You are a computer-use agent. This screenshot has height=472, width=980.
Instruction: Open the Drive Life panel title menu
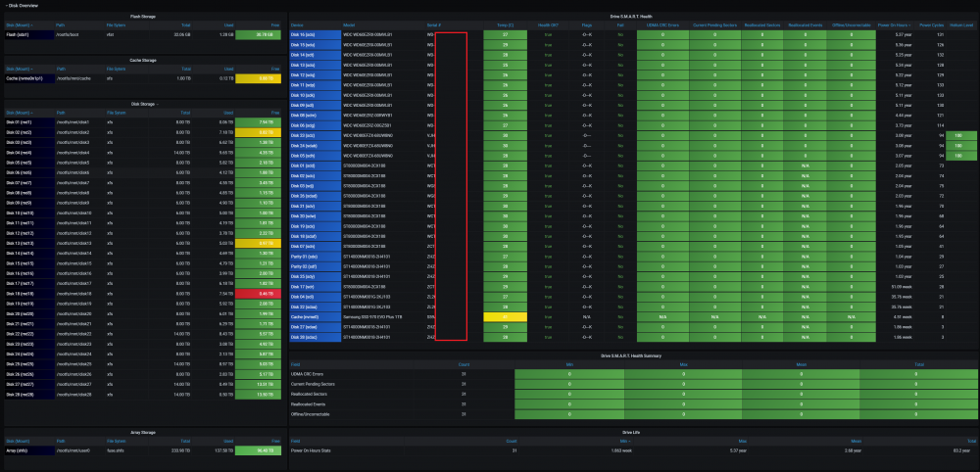633,432
